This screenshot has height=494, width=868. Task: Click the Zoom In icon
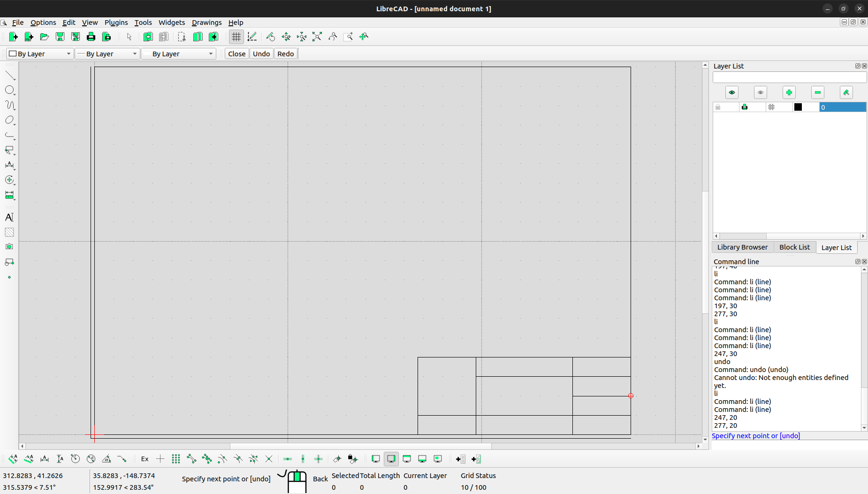coord(286,37)
